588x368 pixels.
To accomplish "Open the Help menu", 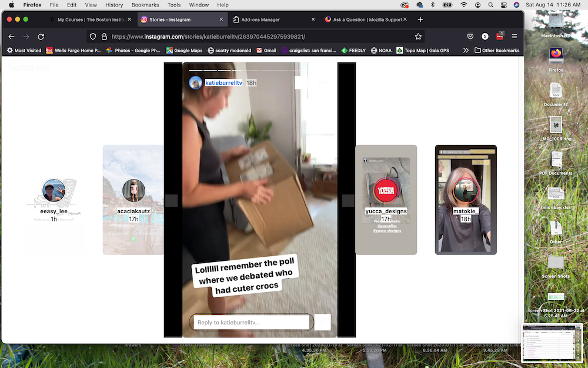I will pyautogui.click(x=223, y=5).
